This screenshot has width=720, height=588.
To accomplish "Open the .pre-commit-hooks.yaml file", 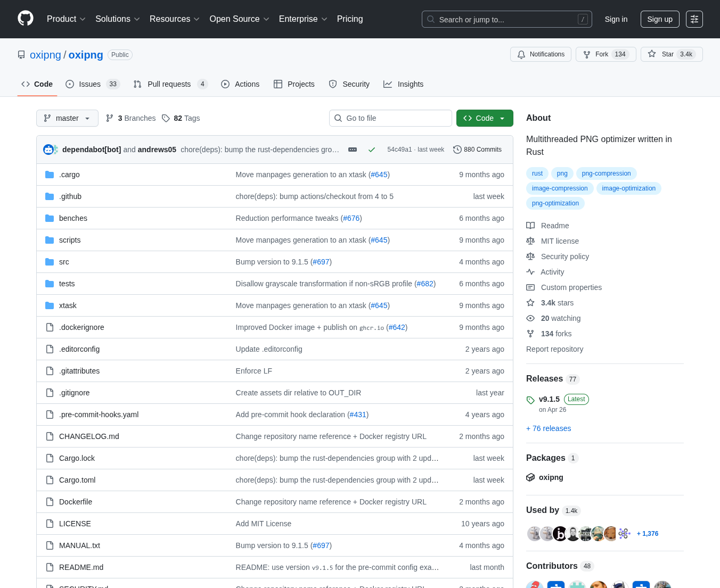I will 99,415.
